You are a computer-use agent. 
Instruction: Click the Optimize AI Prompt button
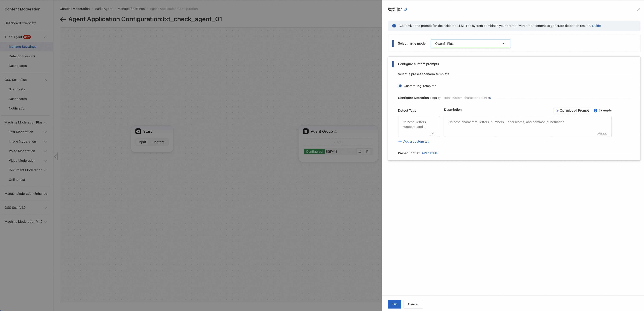tap(572, 111)
